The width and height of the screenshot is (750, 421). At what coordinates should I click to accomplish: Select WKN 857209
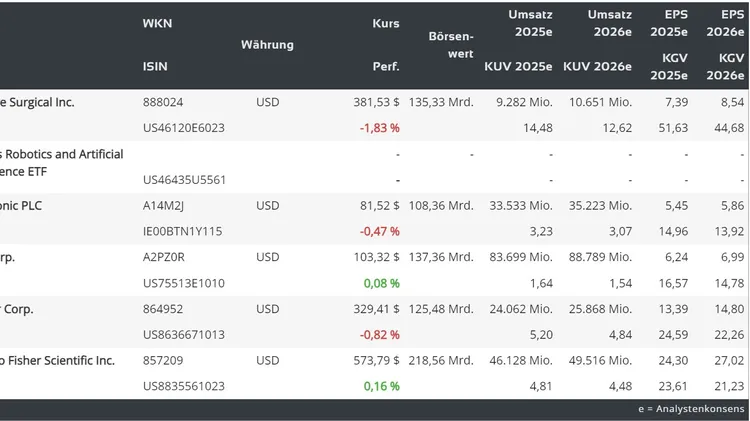point(163,361)
